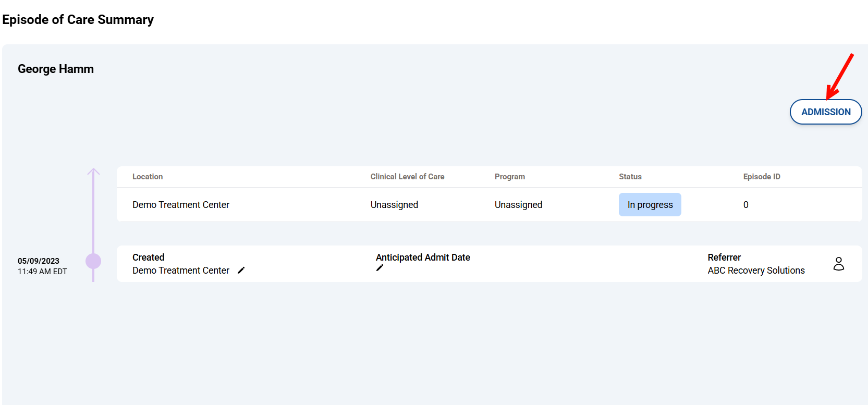Click the Episode of Care Summary heading
Screen dimensions: 868x405
coord(78,20)
